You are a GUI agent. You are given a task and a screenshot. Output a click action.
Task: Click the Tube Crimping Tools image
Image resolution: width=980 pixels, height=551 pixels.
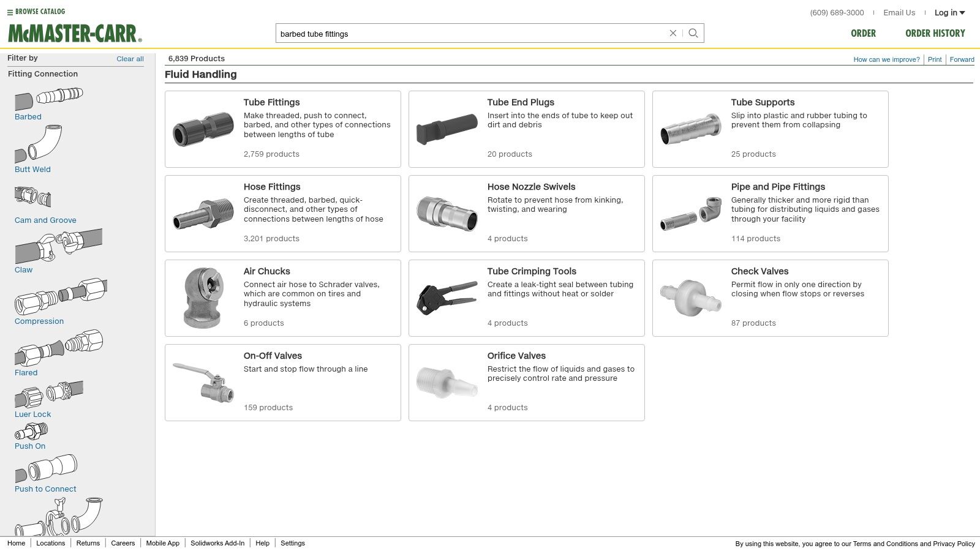(447, 298)
